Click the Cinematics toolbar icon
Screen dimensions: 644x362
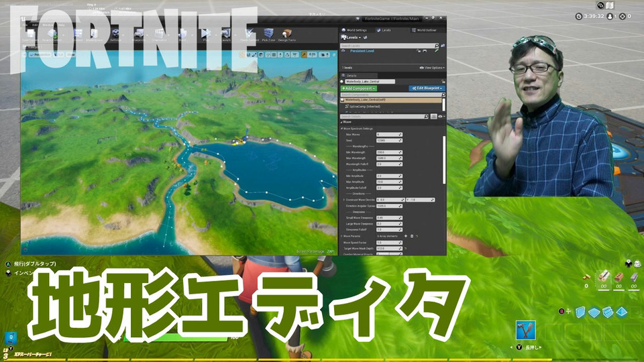[159, 35]
